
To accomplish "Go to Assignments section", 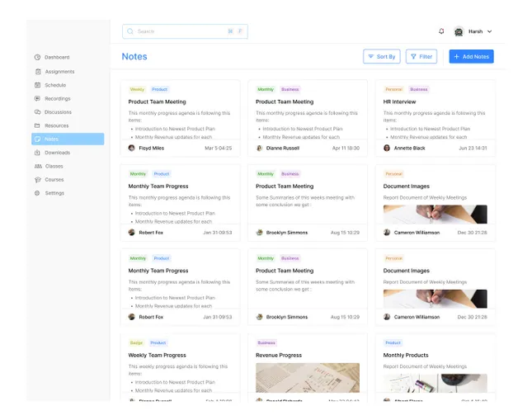I will [59, 72].
